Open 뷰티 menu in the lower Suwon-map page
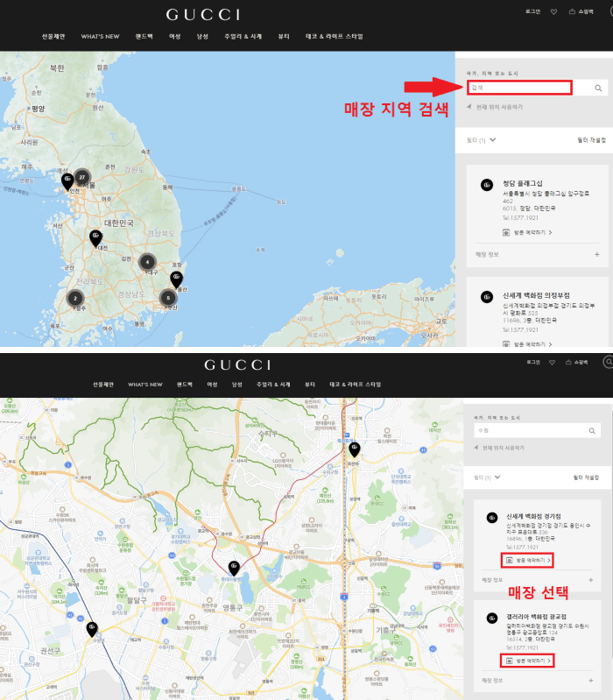The height and width of the screenshot is (700, 613). [x=310, y=385]
